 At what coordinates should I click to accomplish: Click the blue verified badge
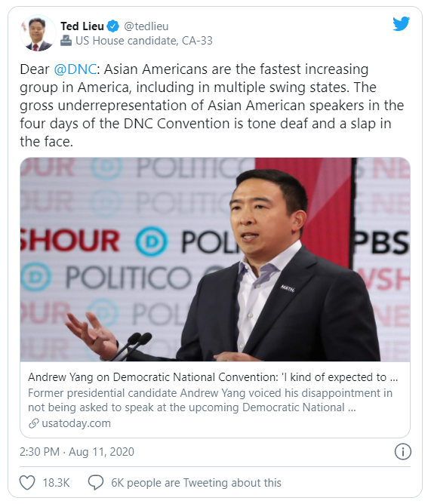(x=113, y=26)
